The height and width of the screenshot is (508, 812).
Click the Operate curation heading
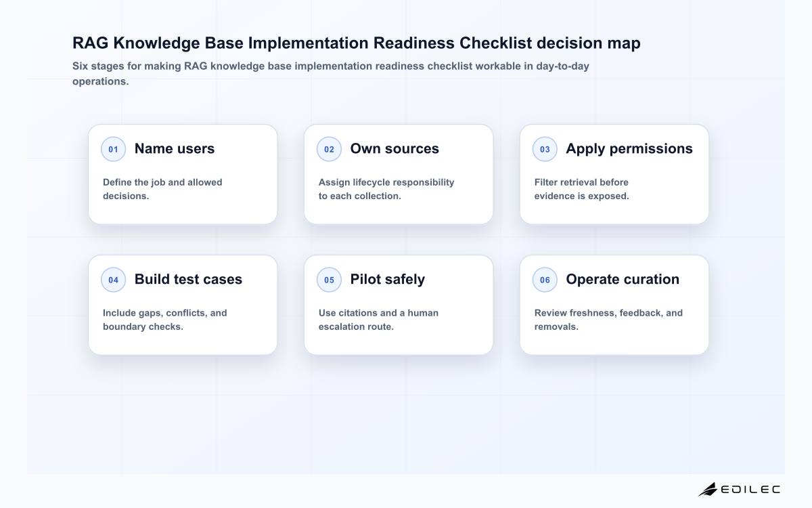[623, 280]
